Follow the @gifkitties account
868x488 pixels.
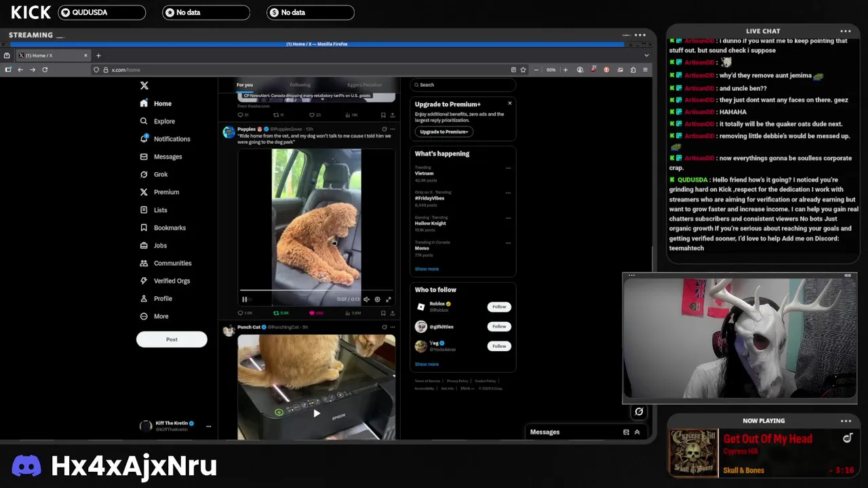coord(499,326)
